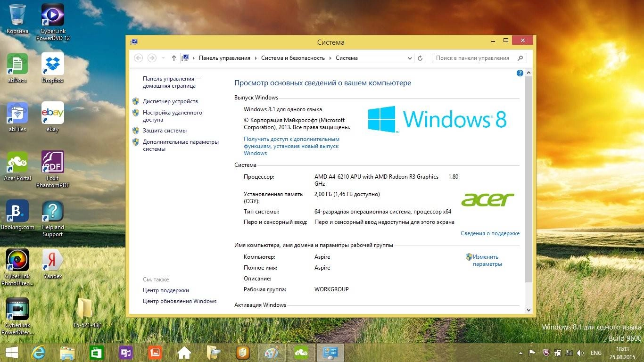Open Настройка удаленного доступа link
644x362 pixels.
[x=173, y=116]
